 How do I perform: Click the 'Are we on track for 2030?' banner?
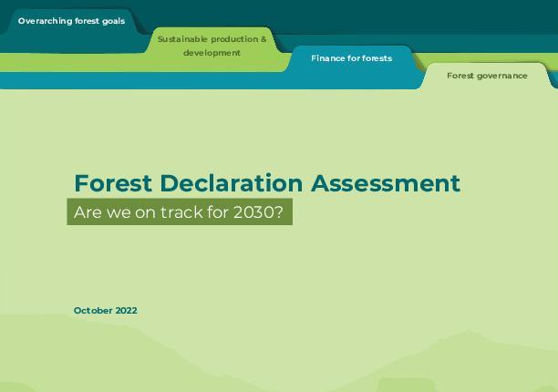tap(180, 212)
